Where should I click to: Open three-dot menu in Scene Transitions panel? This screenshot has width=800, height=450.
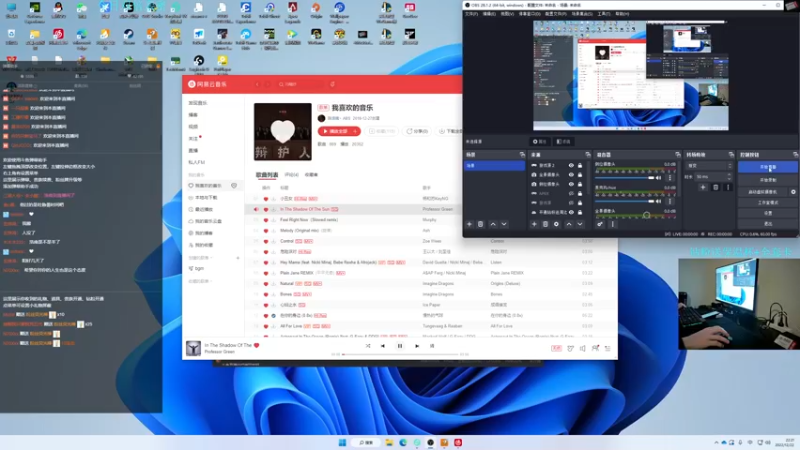pos(728,187)
